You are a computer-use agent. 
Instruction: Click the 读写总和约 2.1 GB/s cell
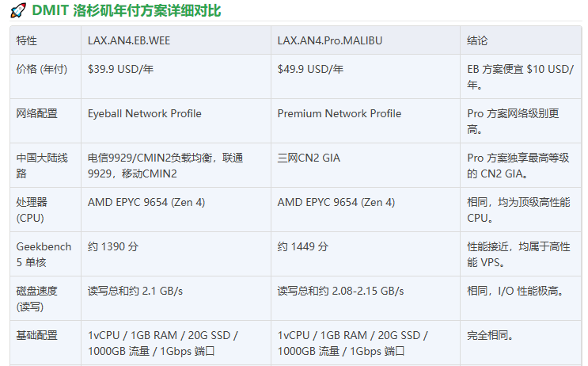click(x=135, y=291)
